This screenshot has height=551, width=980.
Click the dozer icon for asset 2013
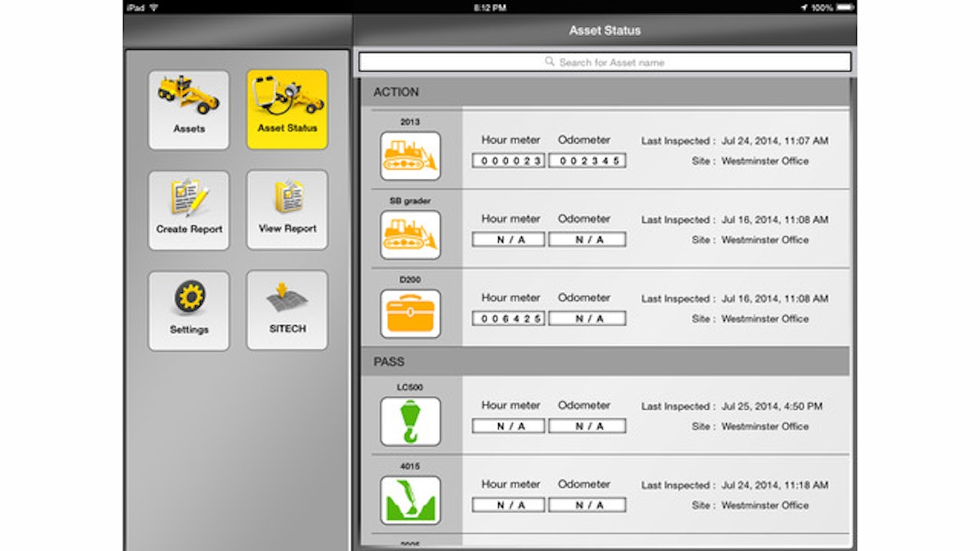point(411,155)
